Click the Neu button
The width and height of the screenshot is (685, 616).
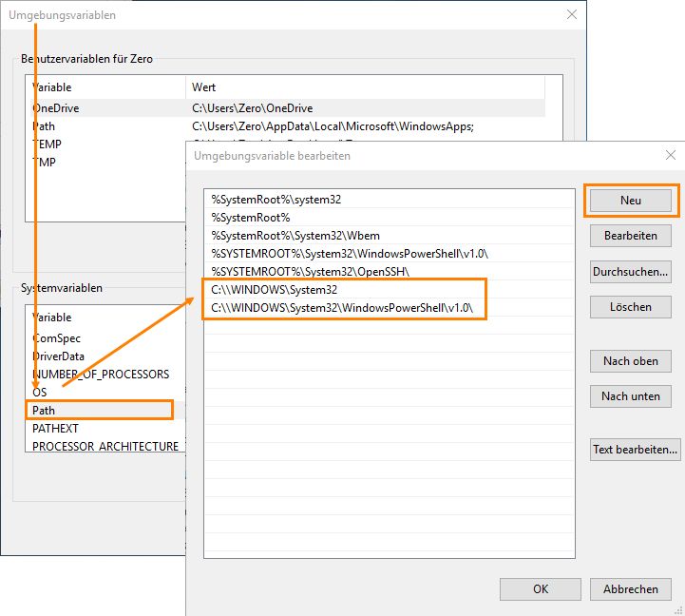point(631,201)
